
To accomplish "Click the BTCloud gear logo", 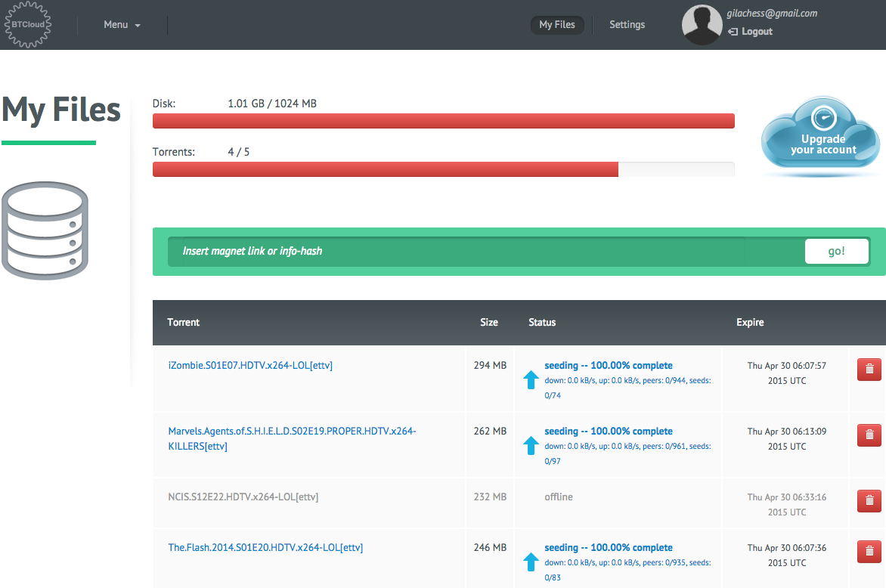I will (x=28, y=24).
